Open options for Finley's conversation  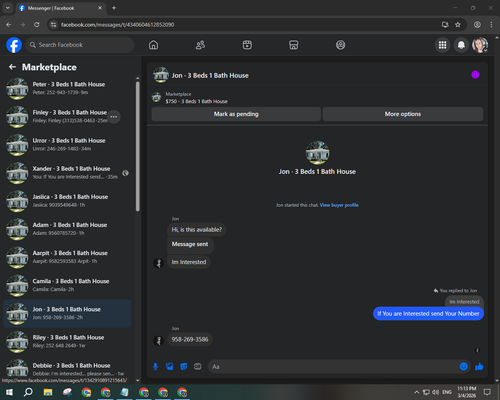[x=114, y=117]
